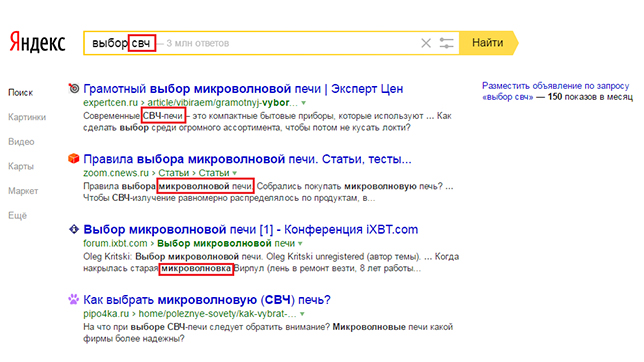
Task: Click the pipo4ka.ru purple paw favicon
Action: coord(74,299)
